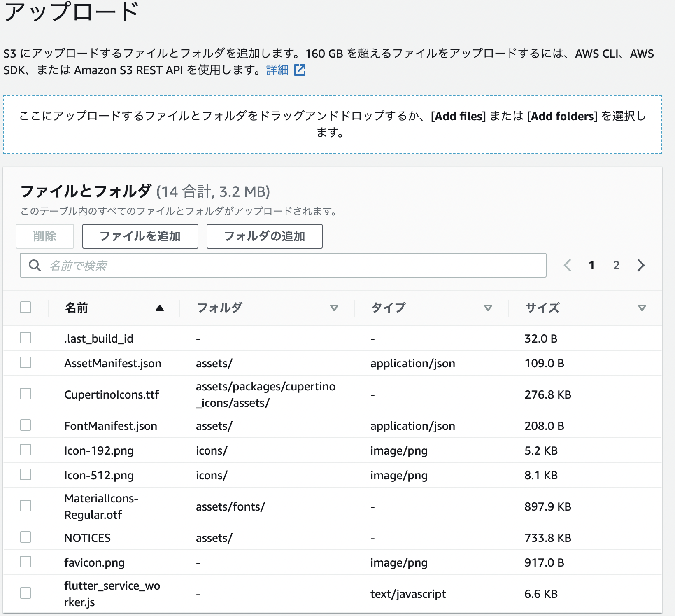Toggle the select-all checkbox in table header

(26, 307)
